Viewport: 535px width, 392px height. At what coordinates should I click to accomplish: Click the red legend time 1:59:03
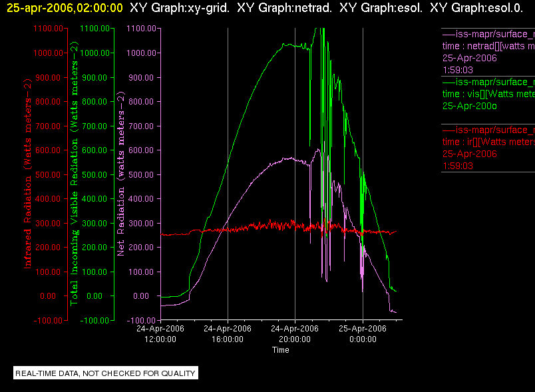click(458, 166)
